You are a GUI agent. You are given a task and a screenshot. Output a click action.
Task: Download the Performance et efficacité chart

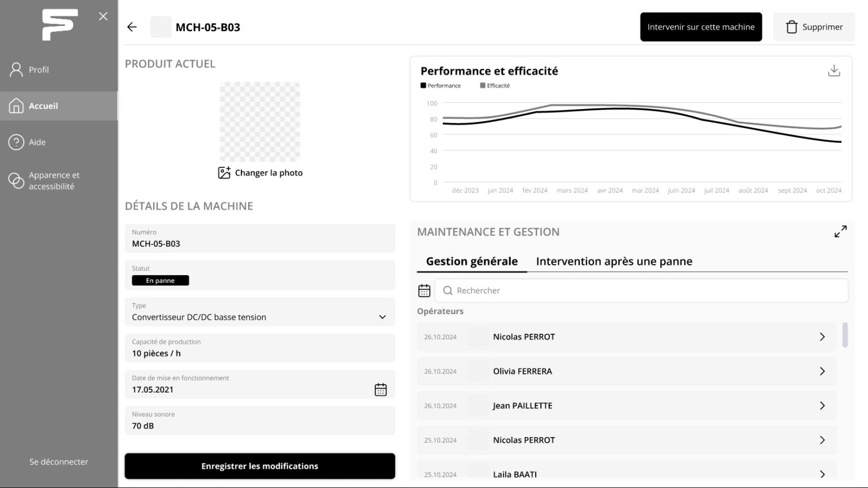834,71
